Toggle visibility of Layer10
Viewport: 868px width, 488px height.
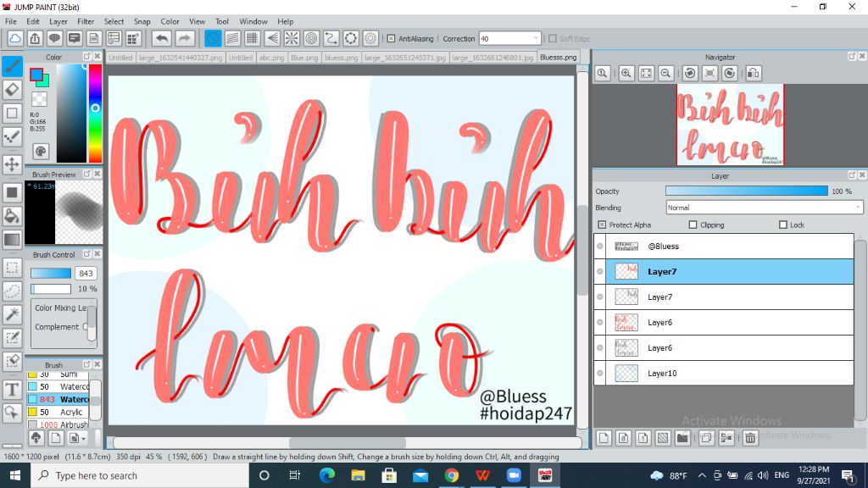pyautogui.click(x=600, y=374)
